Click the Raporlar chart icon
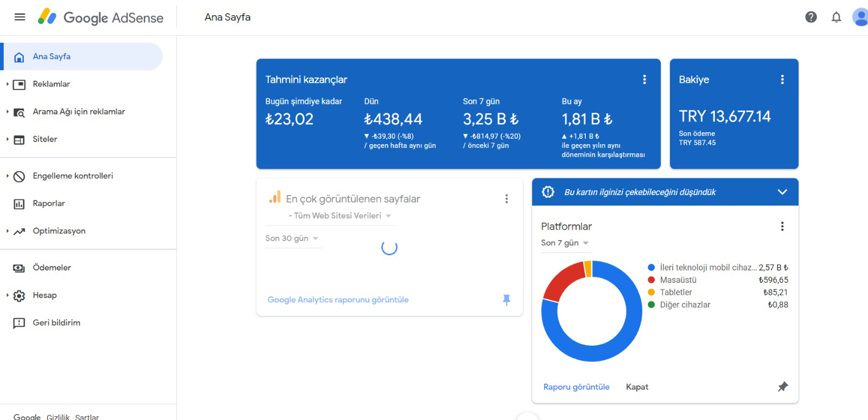 [19, 204]
